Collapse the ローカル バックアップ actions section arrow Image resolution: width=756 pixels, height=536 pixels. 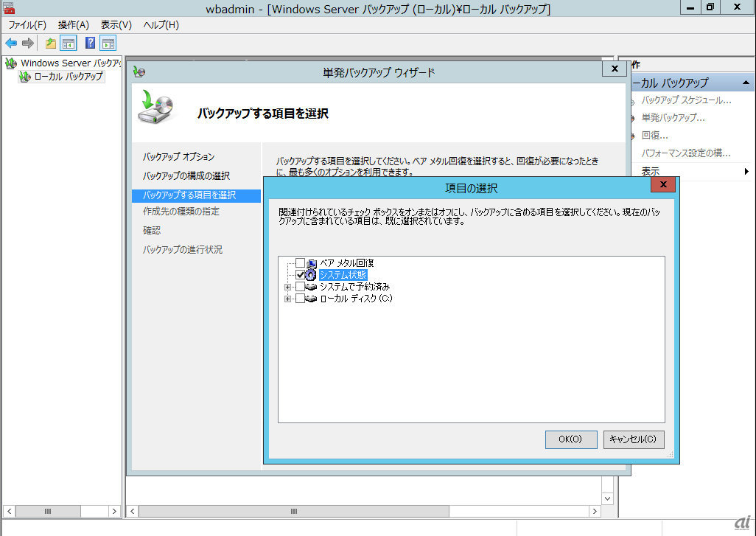(746, 83)
